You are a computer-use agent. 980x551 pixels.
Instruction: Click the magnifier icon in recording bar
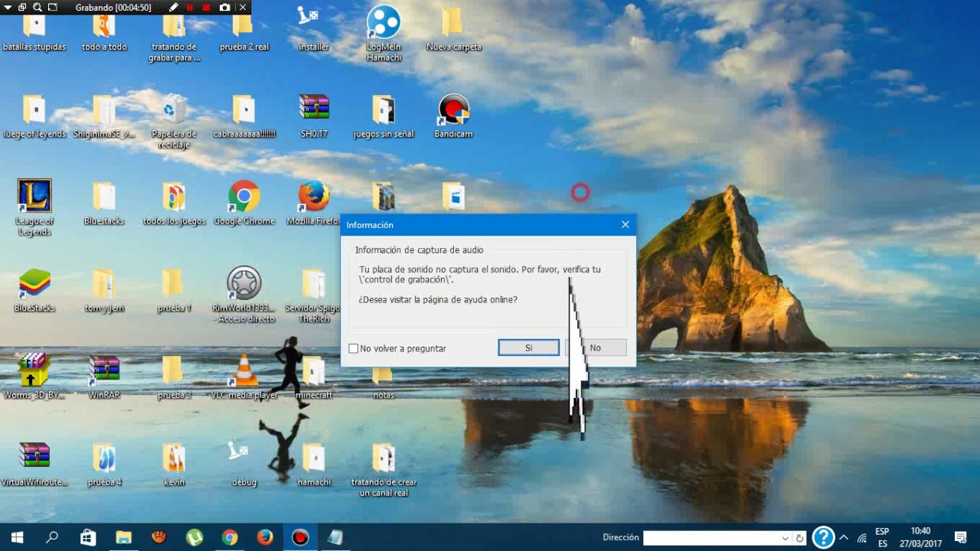37,8
